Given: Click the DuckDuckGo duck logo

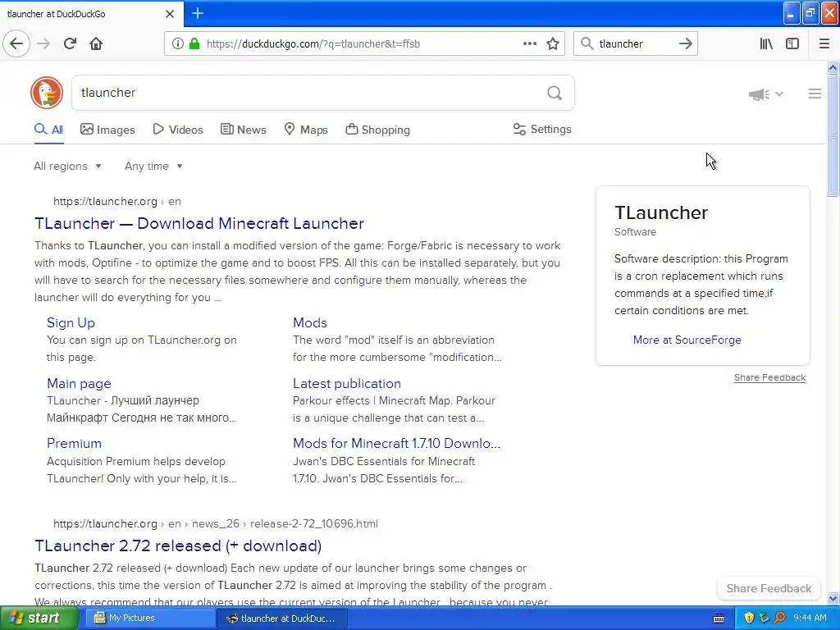Looking at the screenshot, I should click(47, 93).
